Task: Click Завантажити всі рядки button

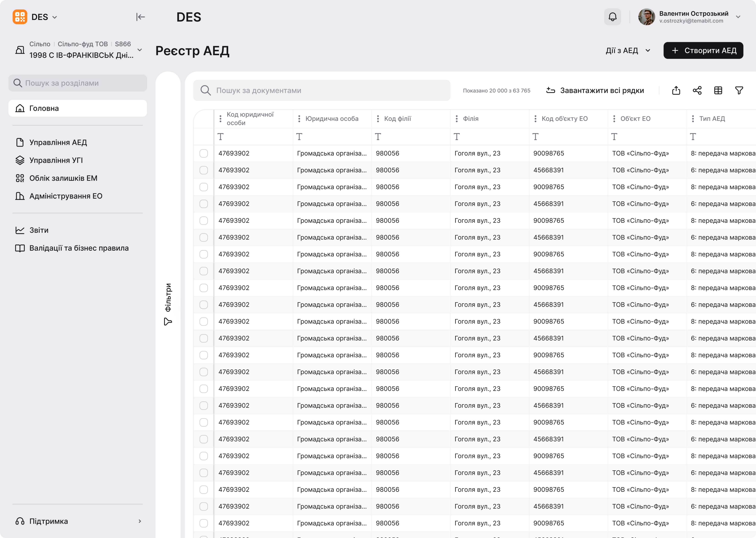Action: point(595,90)
